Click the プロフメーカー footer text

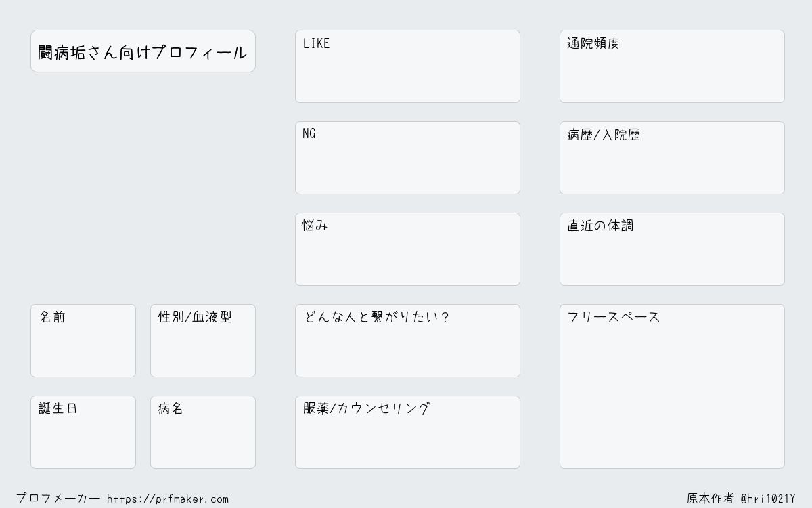coord(58,499)
